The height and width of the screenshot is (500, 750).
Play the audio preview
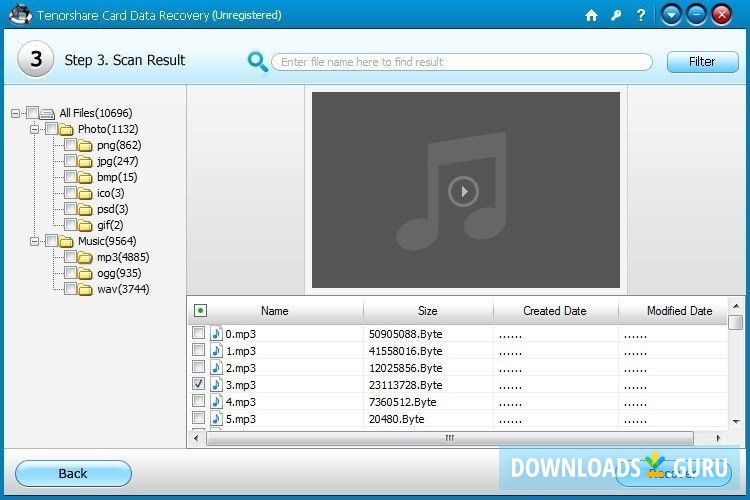coord(463,191)
